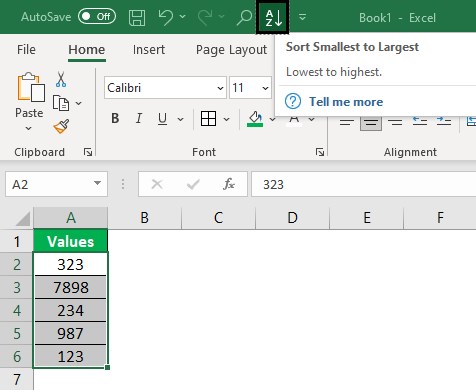Image resolution: width=476 pixels, height=390 pixels.
Task: Select cell containing 123
Action: (x=71, y=356)
